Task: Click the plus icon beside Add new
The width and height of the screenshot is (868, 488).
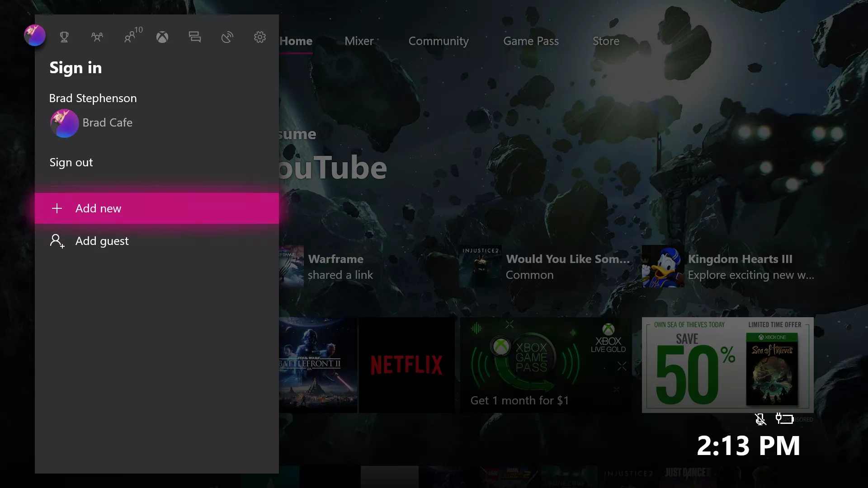Action: click(57, 208)
